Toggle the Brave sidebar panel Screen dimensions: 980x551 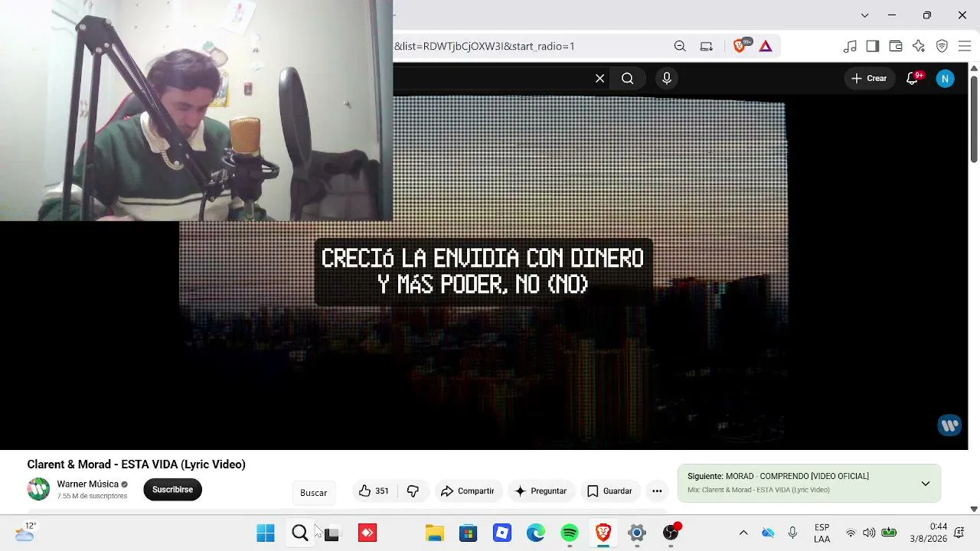(873, 46)
